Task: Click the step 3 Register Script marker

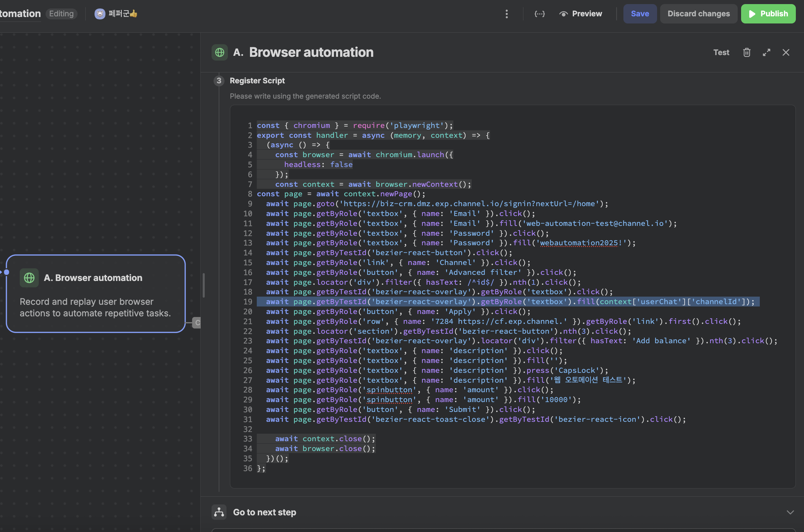Action: click(x=219, y=81)
